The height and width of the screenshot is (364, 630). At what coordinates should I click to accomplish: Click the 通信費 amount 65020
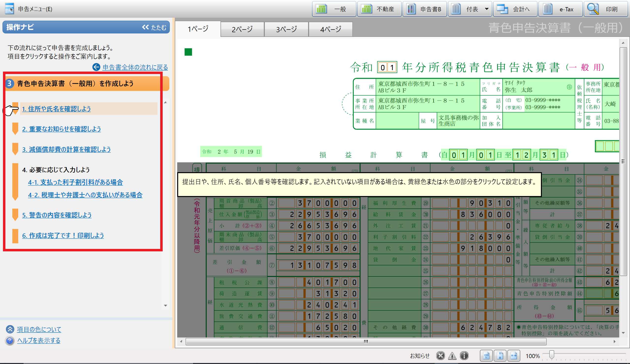318,328
